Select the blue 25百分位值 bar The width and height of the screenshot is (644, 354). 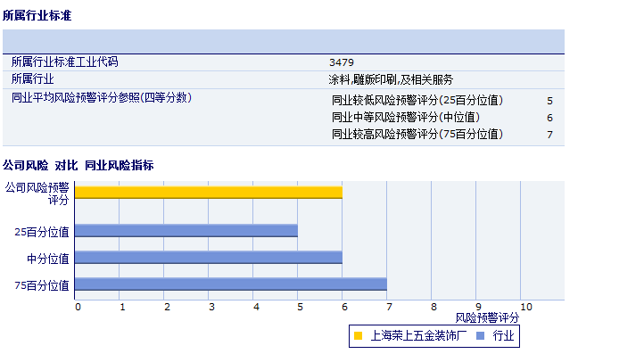[186, 230]
